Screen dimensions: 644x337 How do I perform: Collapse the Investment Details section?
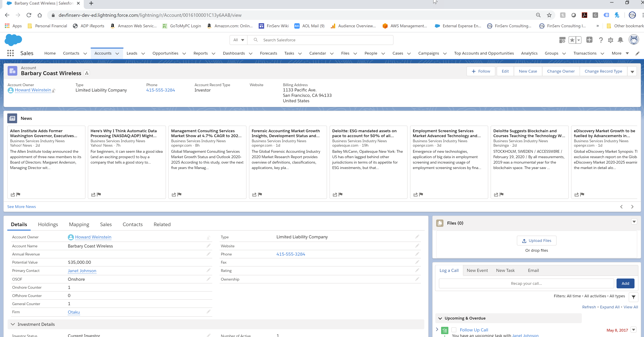tap(13, 324)
